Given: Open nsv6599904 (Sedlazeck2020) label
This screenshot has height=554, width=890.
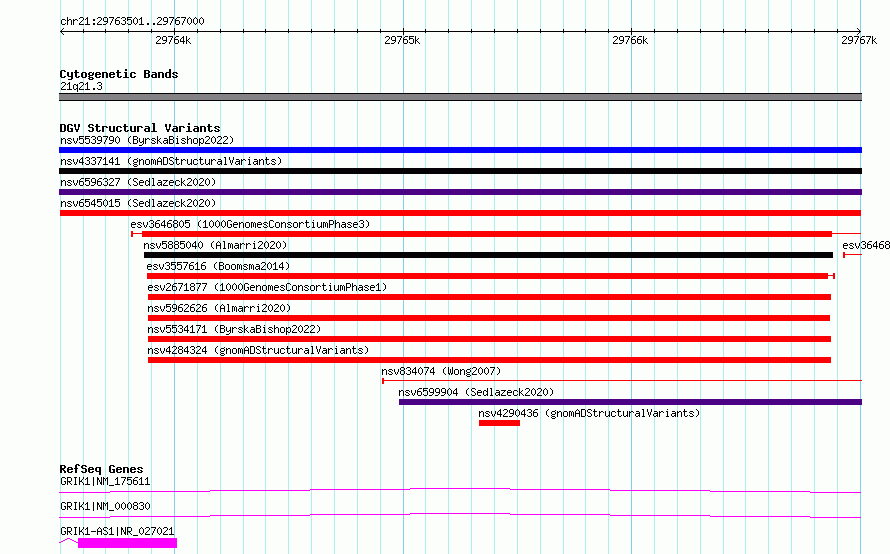Looking at the screenshot, I should [x=476, y=392].
